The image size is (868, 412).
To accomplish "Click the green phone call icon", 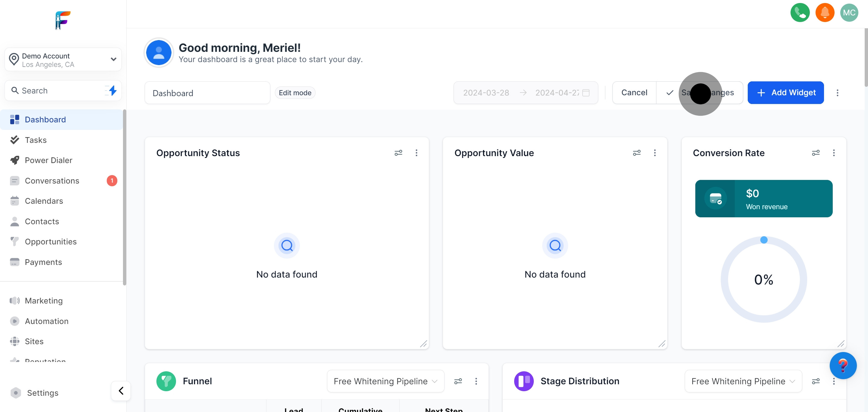I will pos(800,12).
